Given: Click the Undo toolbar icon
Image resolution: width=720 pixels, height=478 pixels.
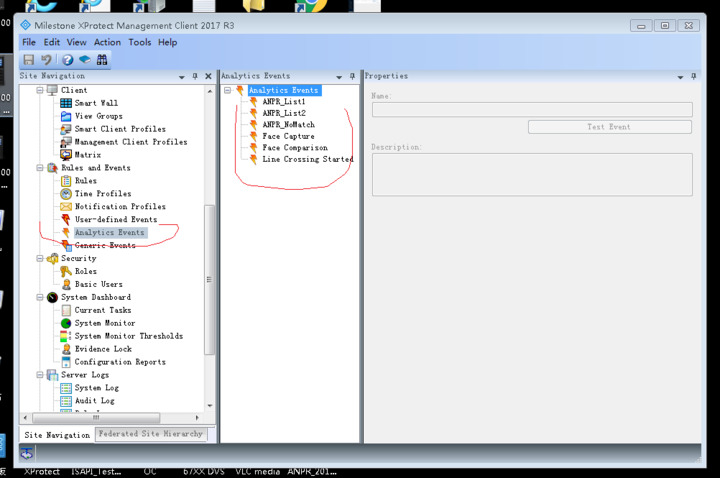Looking at the screenshot, I should (46, 60).
